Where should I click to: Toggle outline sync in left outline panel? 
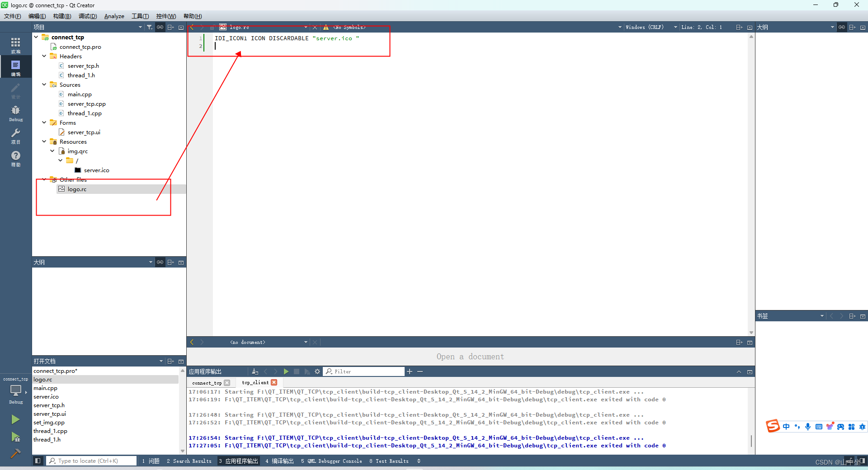pyautogui.click(x=160, y=262)
